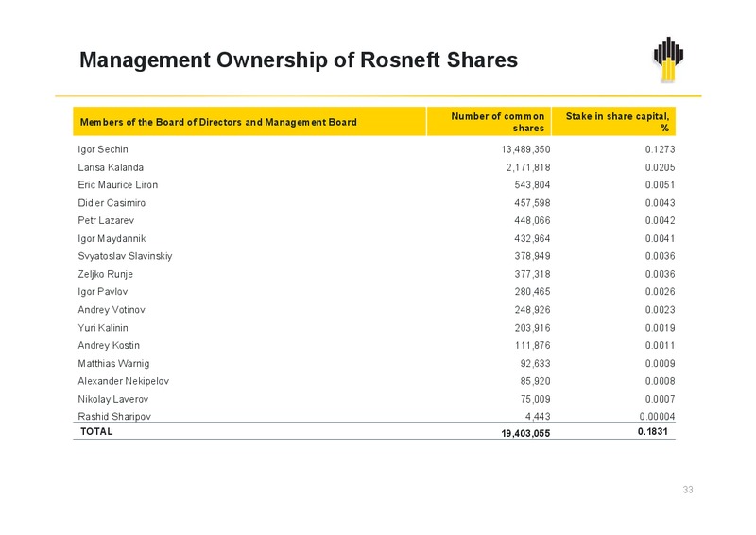Click the TOTAL row label
Screen dimensions: 756x535
96,431
